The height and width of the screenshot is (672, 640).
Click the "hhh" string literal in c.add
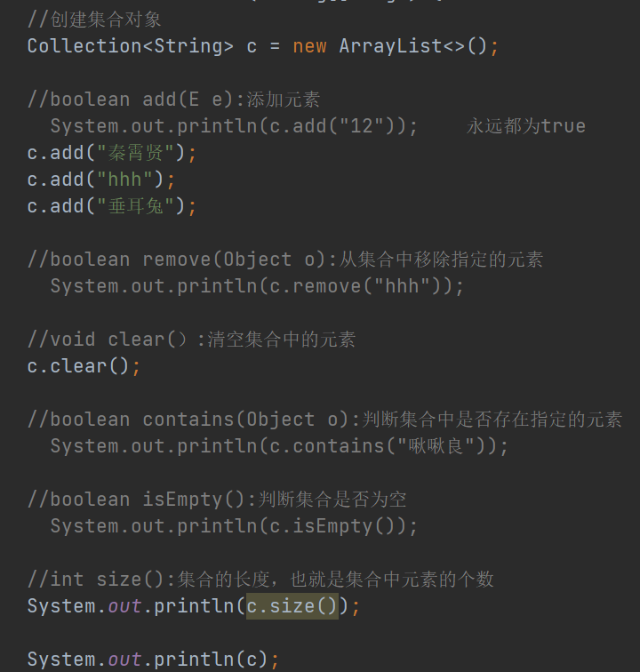[x=124, y=180]
